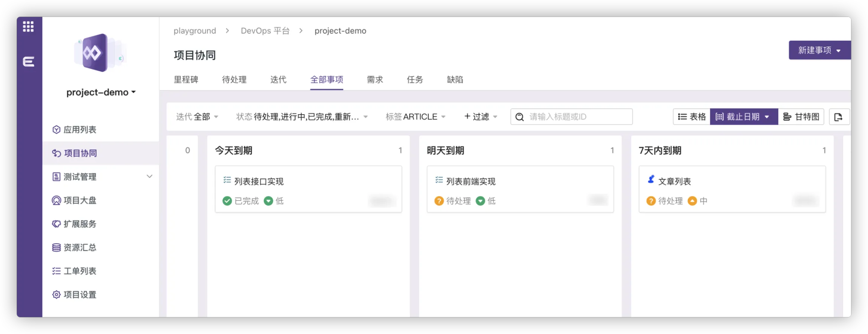Switch to 甘特图 view
The width and height of the screenshot is (868, 334).
click(x=801, y=117)
